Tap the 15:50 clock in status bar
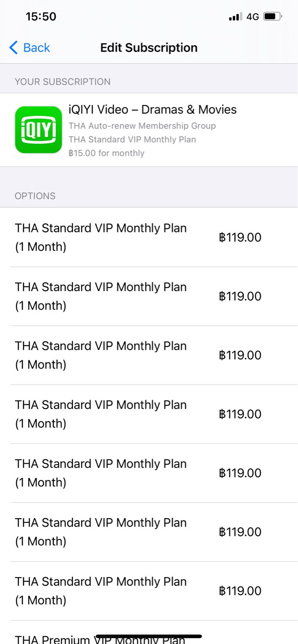298x644 pixels. click(x=41, y=17)
